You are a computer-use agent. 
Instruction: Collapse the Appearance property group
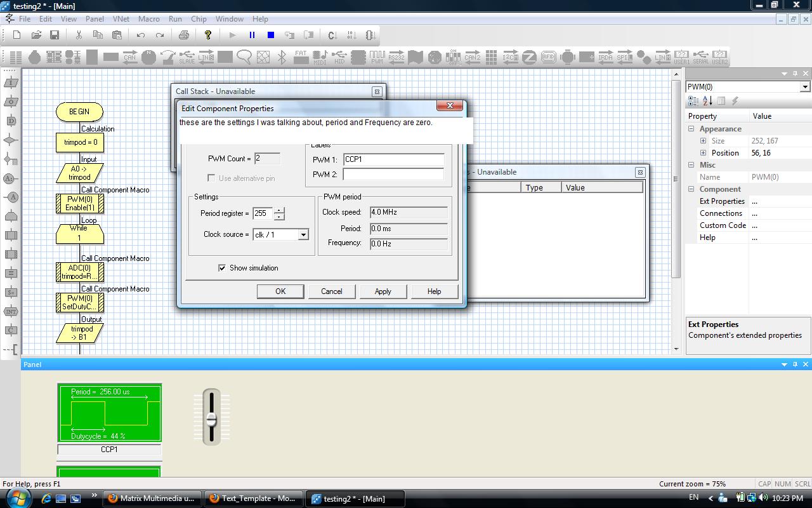tap(691, 129)
